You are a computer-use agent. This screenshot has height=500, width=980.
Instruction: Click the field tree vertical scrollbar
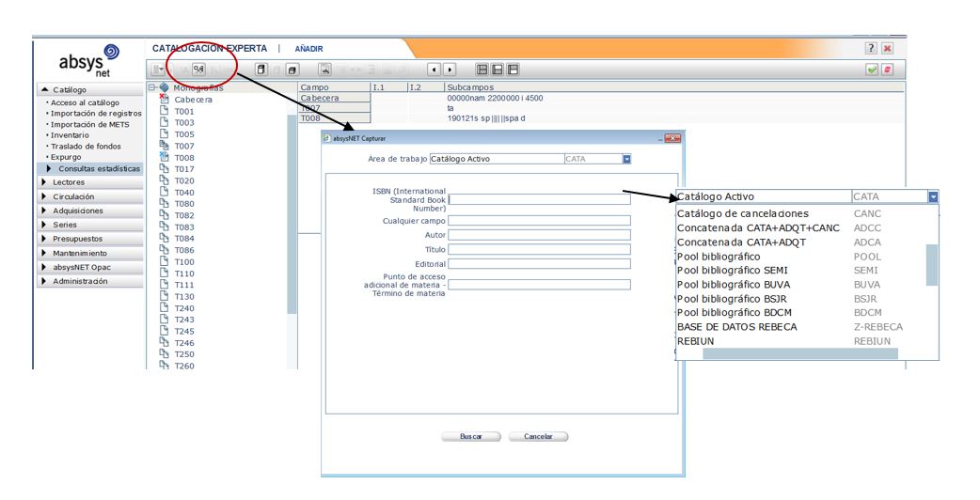pos(292,214)
